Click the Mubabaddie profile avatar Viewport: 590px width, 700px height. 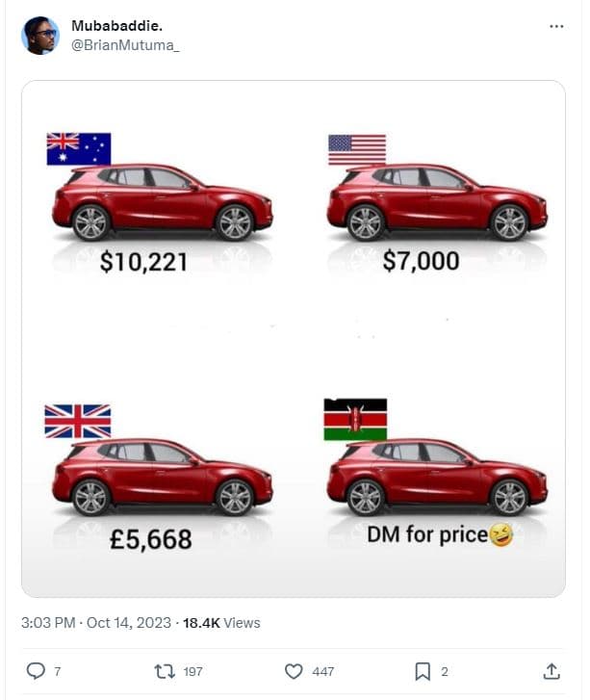tap(40, 36)
